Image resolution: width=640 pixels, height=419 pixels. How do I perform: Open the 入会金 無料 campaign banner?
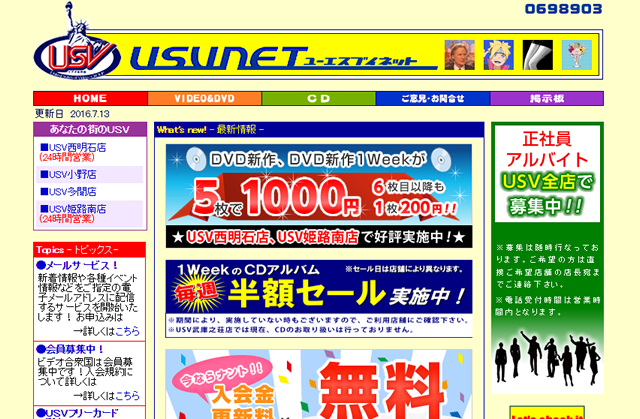click(319, 384)
